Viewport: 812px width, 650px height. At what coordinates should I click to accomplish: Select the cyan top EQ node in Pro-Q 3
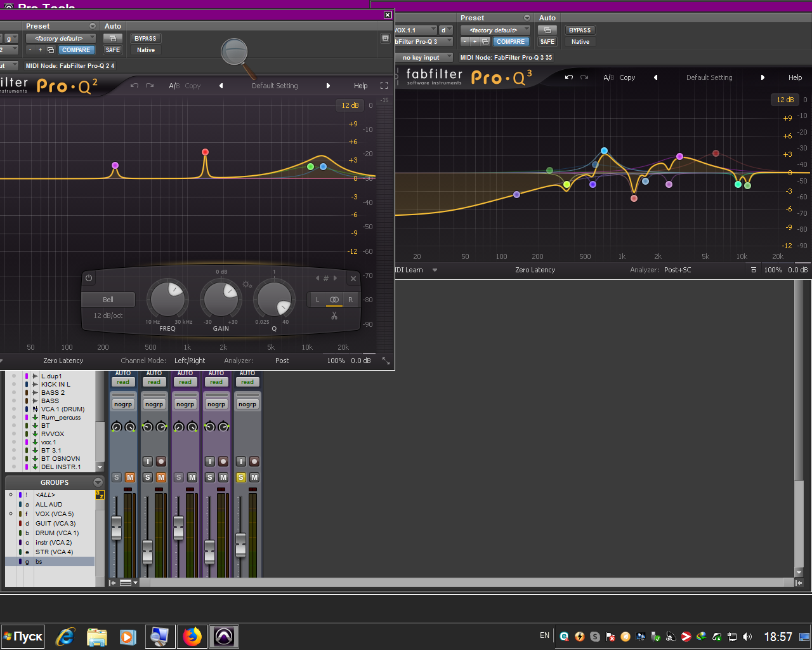(x=604, y=151)
